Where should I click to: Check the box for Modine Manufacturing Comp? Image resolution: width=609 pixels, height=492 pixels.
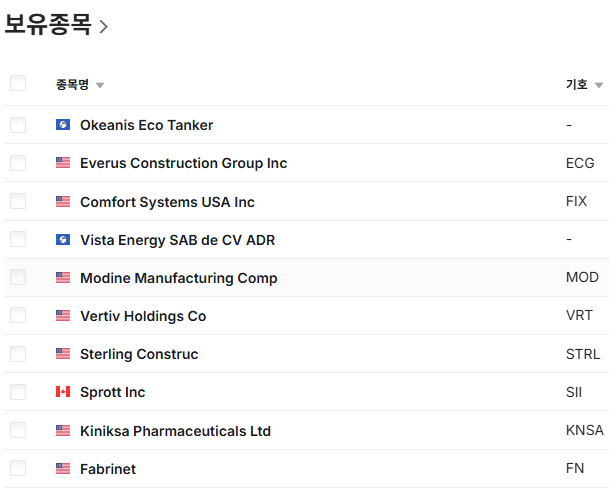coord(18,277)
